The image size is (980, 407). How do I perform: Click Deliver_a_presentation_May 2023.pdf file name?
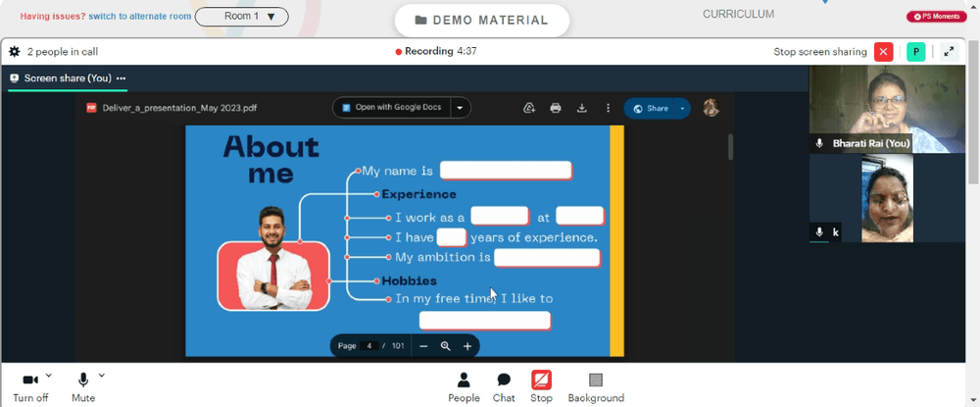(180, 108)
